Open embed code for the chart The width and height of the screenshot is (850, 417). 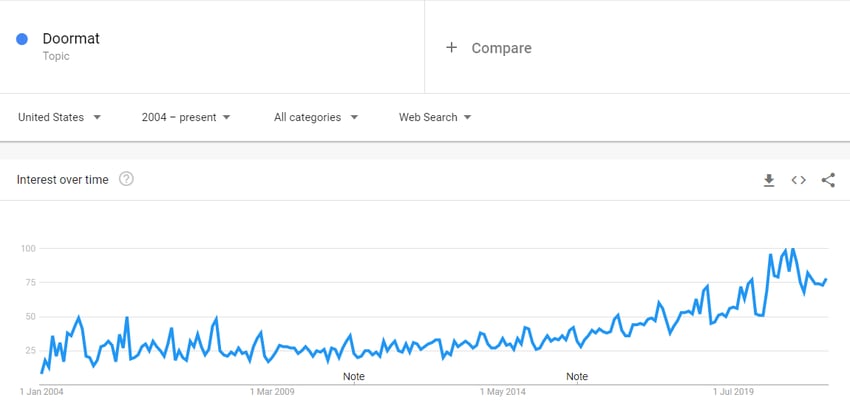point(799,180)
